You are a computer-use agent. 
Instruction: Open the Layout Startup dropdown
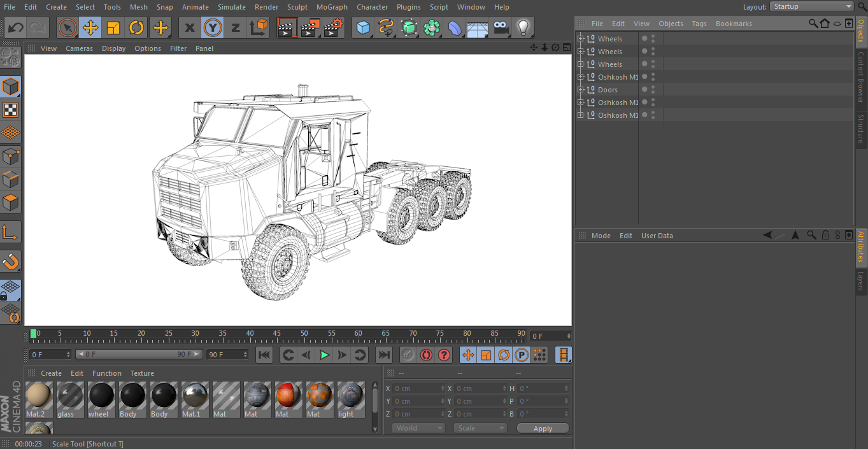click(x=812, y=6)
